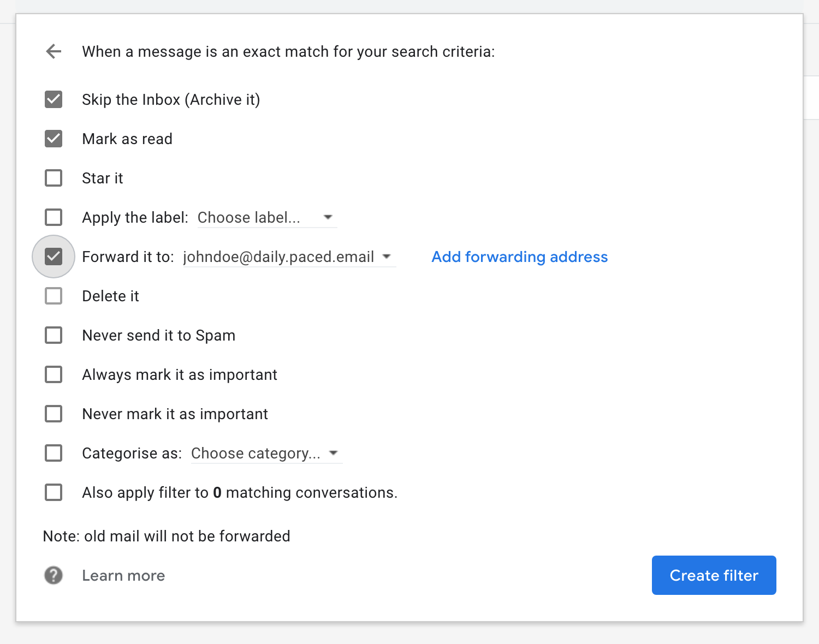Enable the Star it checkbox
The width and height of the screenshot is (819, 644).
(x=53, y=178)
